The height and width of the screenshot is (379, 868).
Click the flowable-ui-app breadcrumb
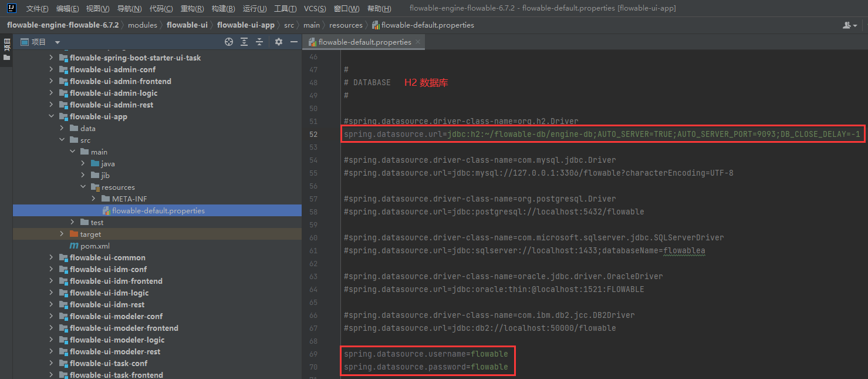coord(246,25)
